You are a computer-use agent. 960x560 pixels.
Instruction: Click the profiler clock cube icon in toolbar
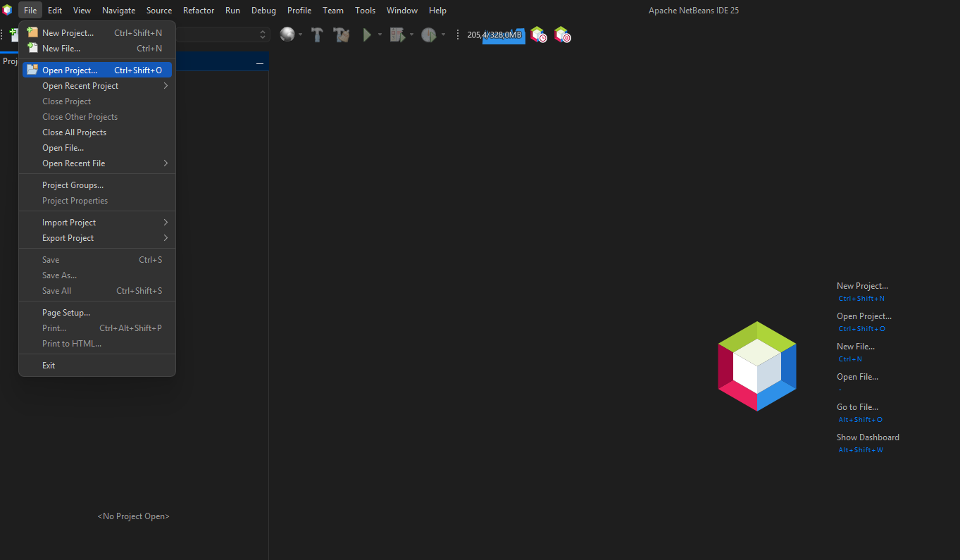click(539, 35)
